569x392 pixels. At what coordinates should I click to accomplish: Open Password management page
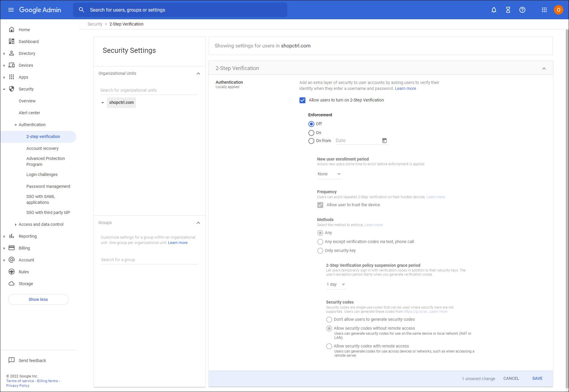(48, 186)
